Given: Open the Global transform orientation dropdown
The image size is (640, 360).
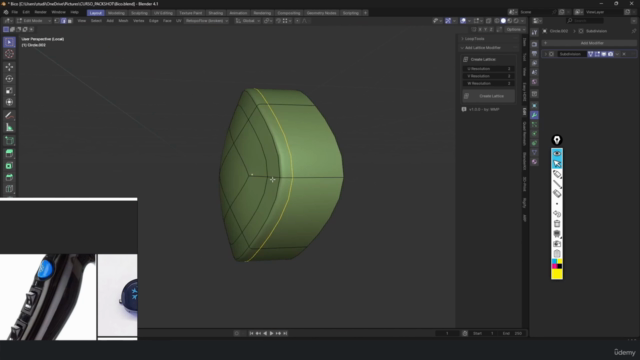Looking at the screenshot, I should click(248, 21).
